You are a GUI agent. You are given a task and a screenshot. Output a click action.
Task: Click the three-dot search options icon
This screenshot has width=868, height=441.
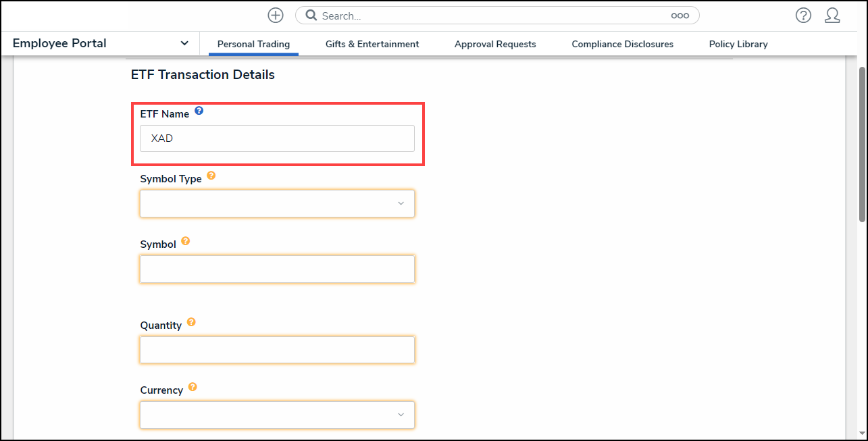click(680, 16)
